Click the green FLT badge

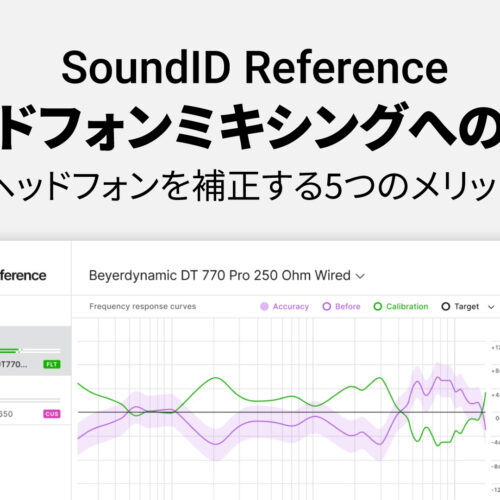(52, 364)
